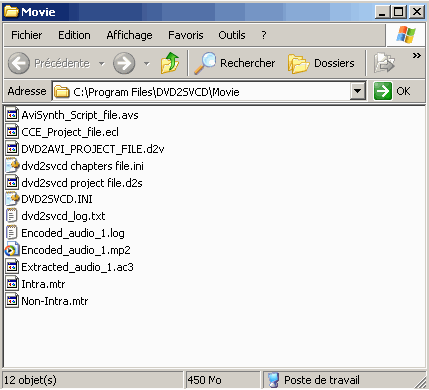Click the Poste de travail computer icon
Viewport: 429px width, 390px height.
273,380
